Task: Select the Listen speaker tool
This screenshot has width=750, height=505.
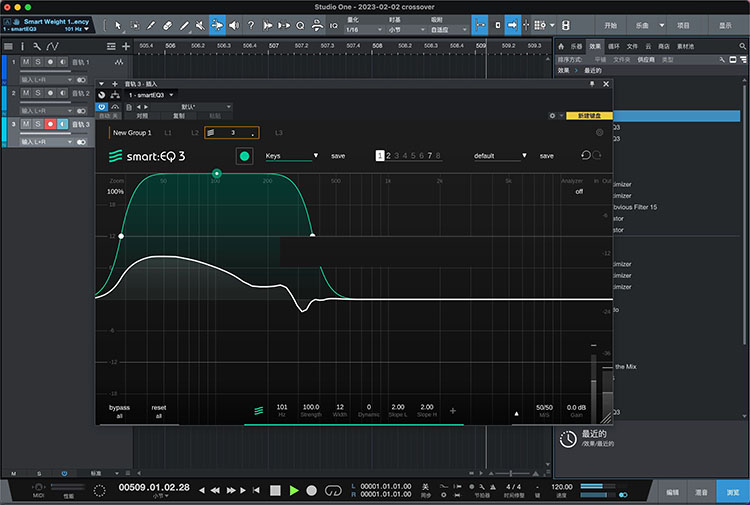Action: pyautogui.click(x=234, y=25)
